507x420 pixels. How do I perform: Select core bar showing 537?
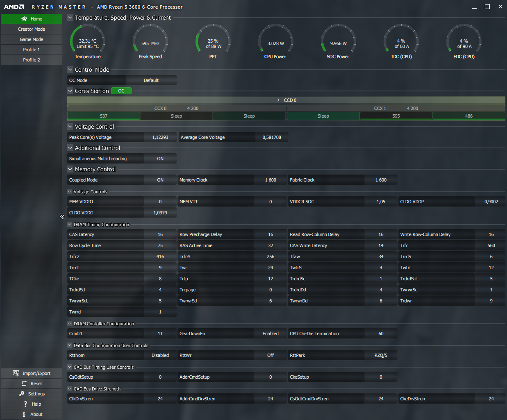coord(104,116)
